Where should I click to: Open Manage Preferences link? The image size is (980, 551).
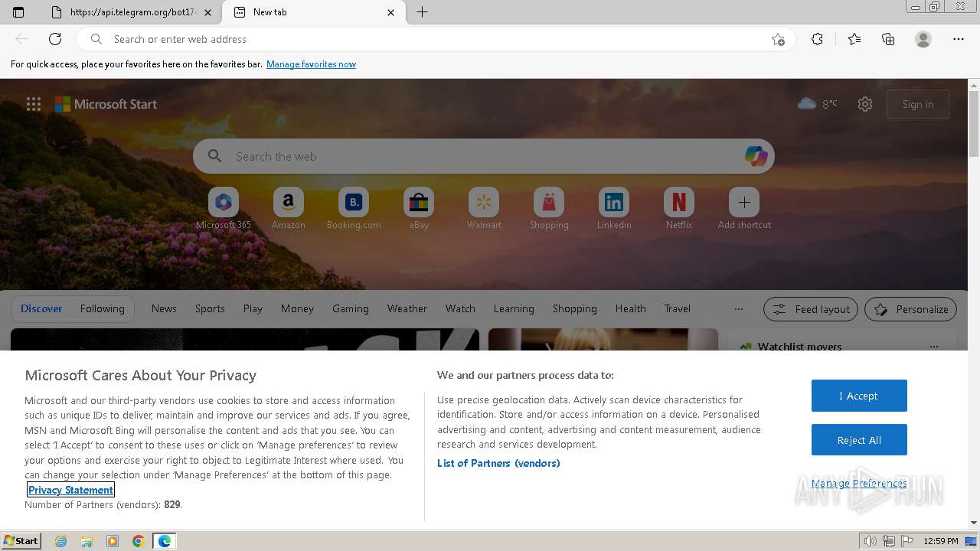pos(859,483)
